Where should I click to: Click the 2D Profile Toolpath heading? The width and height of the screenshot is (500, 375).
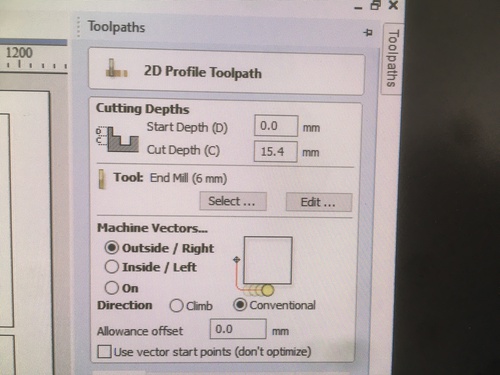click(x=203, y=72)
